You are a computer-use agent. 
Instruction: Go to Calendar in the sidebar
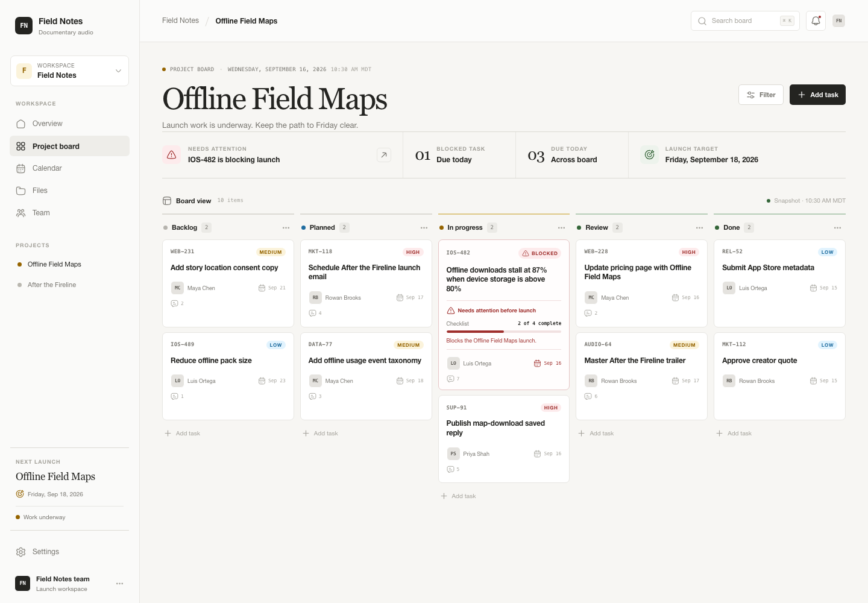(x=69, y=168)
